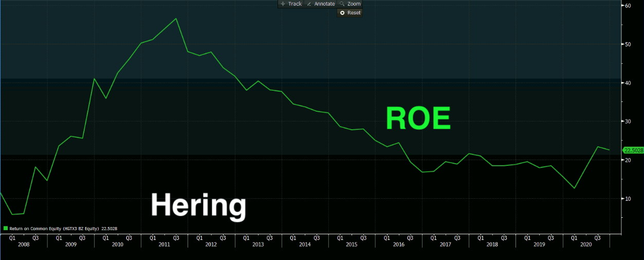Viewport: 644px width, 260px height.
Task: Select the Zoom magnifier tool
Action: click(x=349, y=4)
